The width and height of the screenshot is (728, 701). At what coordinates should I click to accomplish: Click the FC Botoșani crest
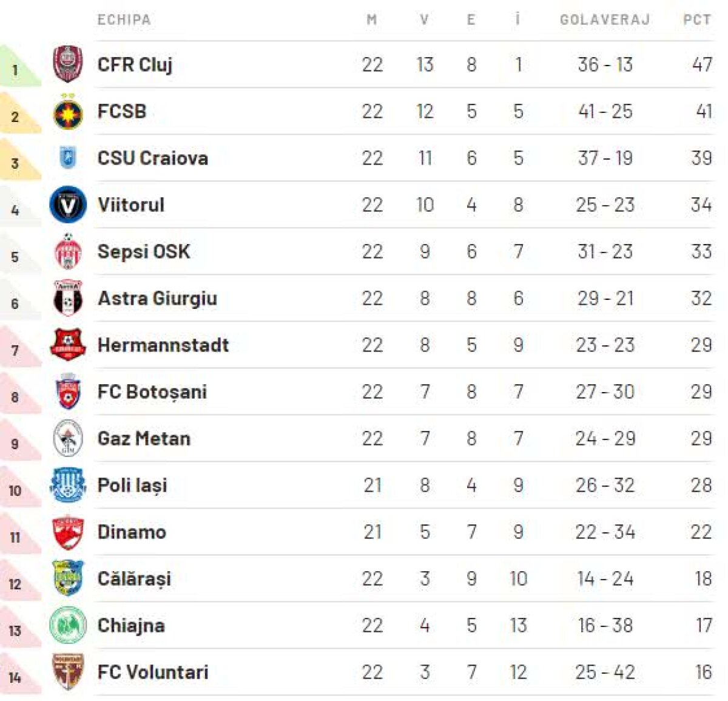coord(68,392)
